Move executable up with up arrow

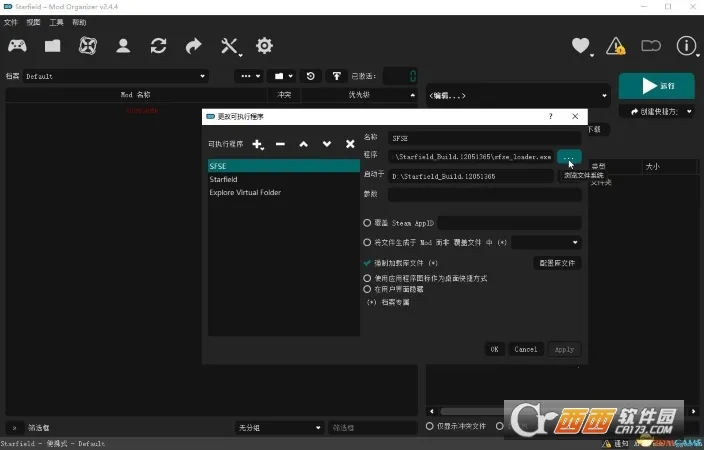tap(304, 145)
